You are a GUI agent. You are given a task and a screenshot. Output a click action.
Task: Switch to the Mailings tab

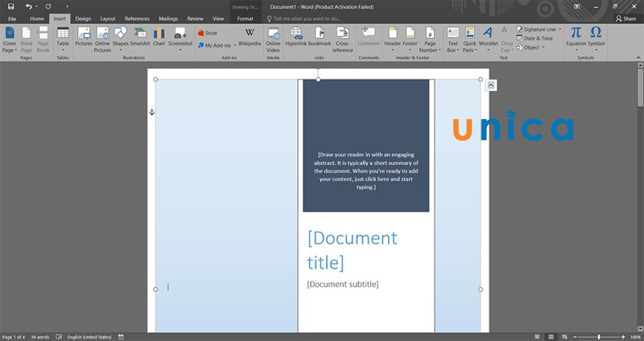(x=168, y=18)
